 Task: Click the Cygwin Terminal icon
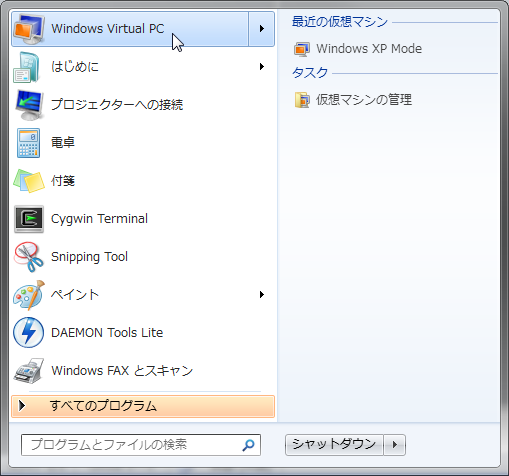point(29,219)
